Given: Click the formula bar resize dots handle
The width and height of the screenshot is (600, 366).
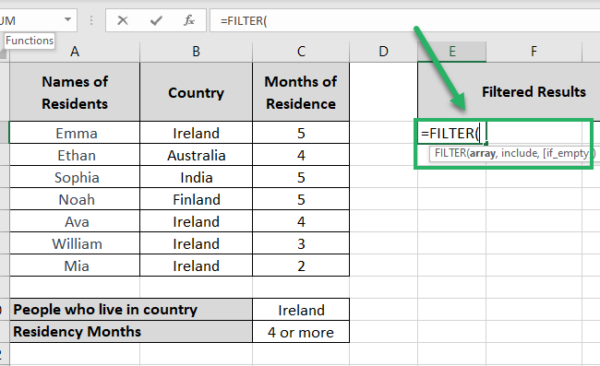Looking at the screenshot, I should pyautogui.click(x=91, y=20).
